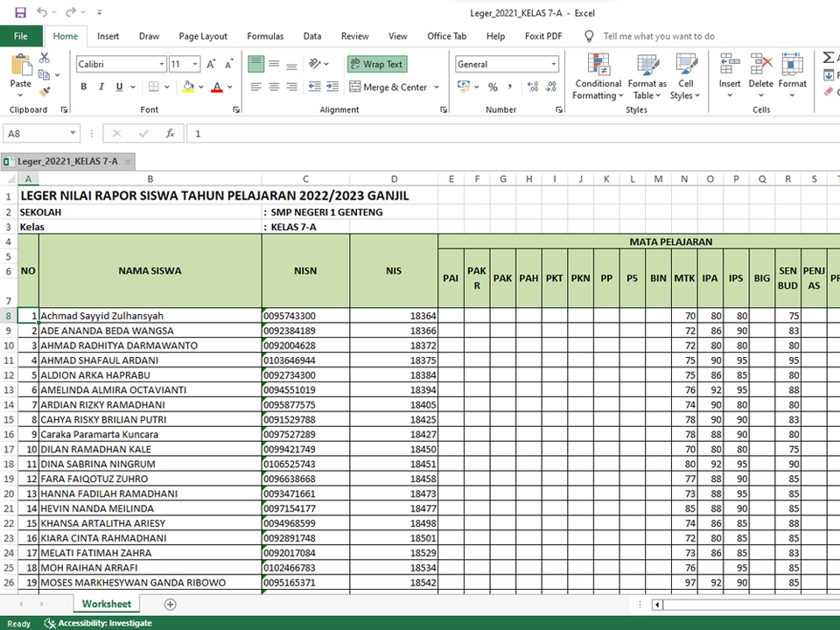Click Undo in the Quick Access Toolbar
The width and height of the screenshot is (840, 630).
(x=41, y=11)
